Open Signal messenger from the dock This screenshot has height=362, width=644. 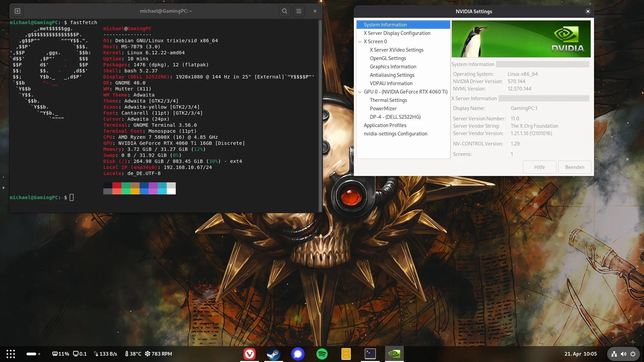[x=298, y=354]
